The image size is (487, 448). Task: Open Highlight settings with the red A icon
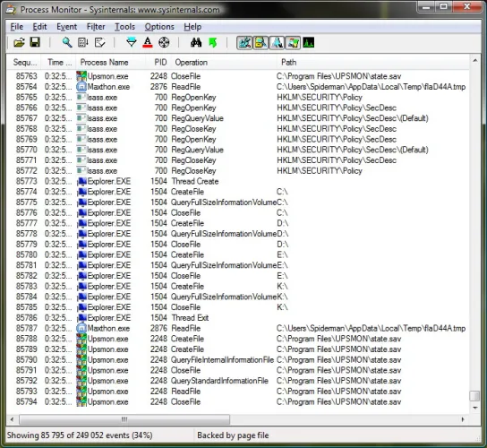148,43
